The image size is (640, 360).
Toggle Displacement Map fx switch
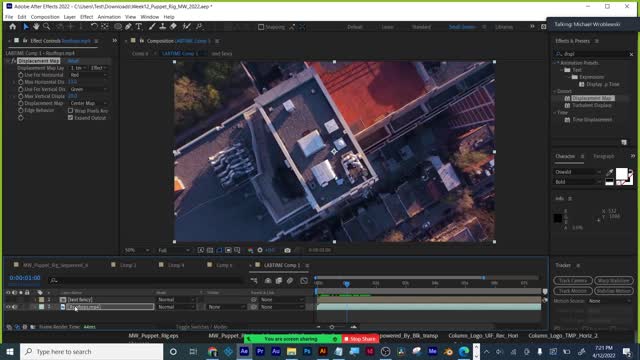pyautogui.click(x=13, y=61)
